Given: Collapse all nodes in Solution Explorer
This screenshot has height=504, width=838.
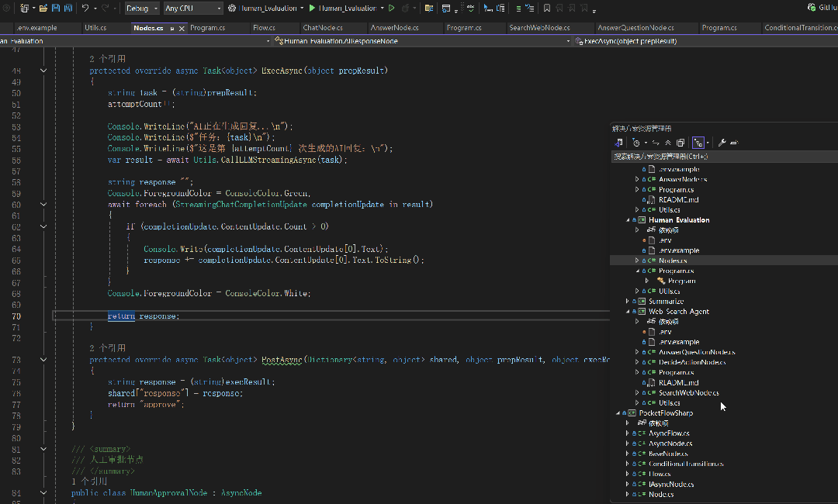Looking at the screenshot, I should [668, 143].
